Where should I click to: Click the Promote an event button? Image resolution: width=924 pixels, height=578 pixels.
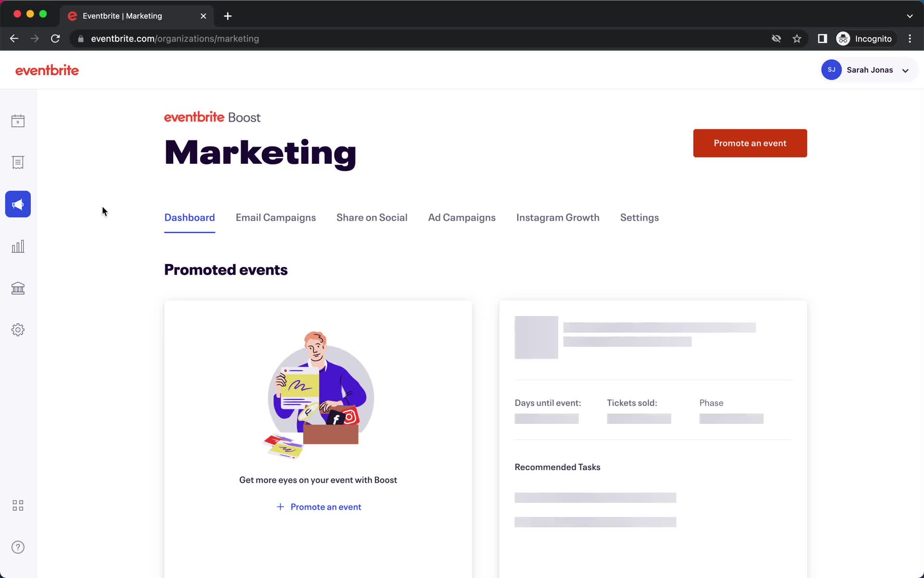[x=750, y=143]
